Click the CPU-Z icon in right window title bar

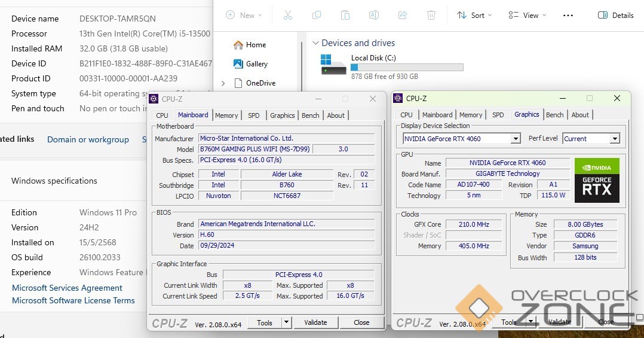click(398, 98)
